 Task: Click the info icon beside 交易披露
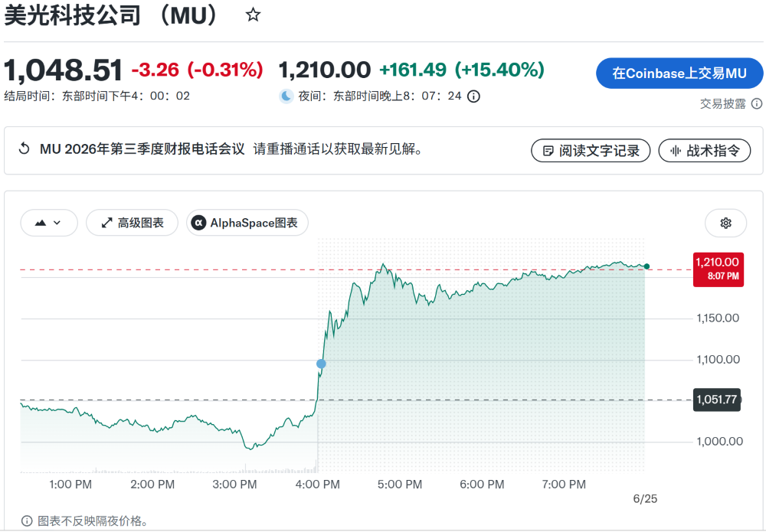(x=756, y=103)
